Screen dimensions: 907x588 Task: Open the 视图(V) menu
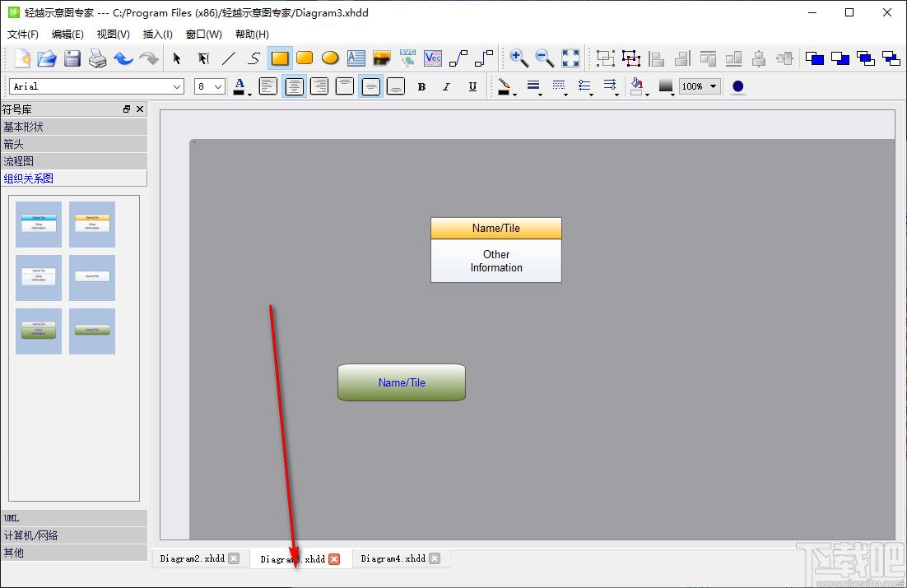pos(113,34)
